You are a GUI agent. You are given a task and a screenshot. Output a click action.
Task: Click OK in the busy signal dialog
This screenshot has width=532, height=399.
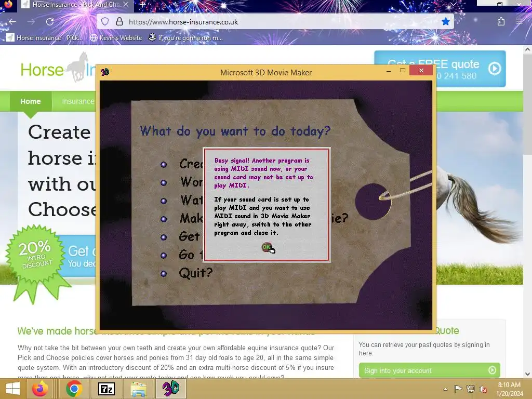coord(267,247)
